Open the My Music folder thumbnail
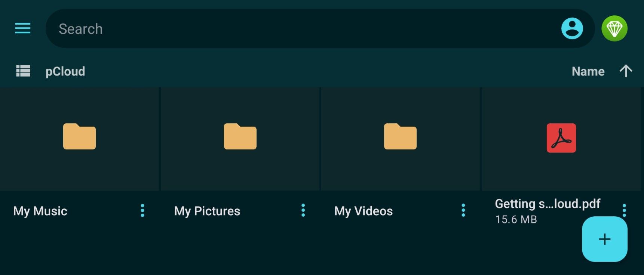This screenshot has height=275, width=644. pos(79,139)
